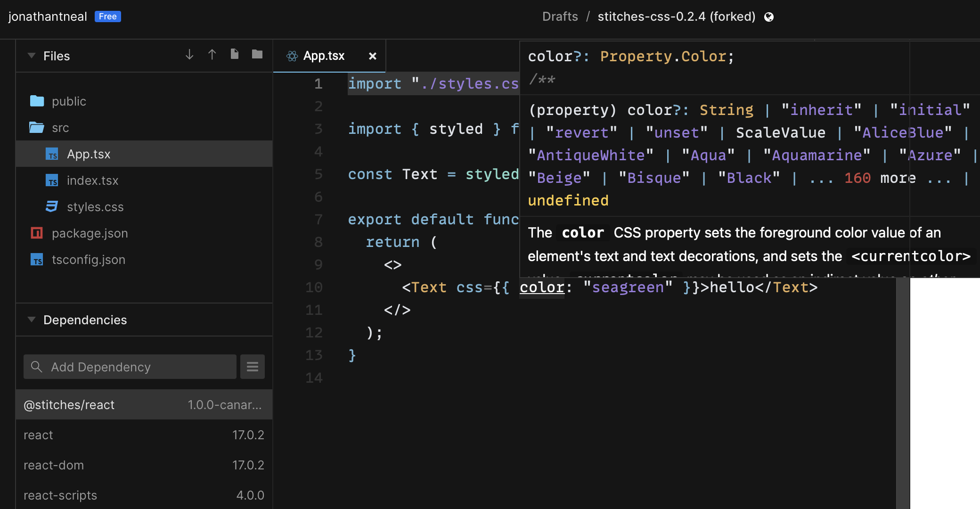Click the CSS icon beside styles.css
This screenshot has width=980, height=509.
(x=51, y=206)
